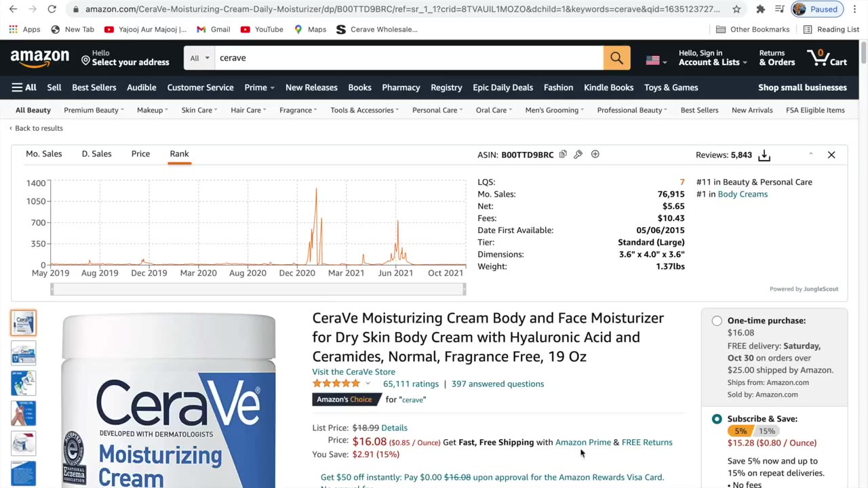Viewport: 868px width, 488px height.
Task: Select your delivery address location pin
Action: 85,60
